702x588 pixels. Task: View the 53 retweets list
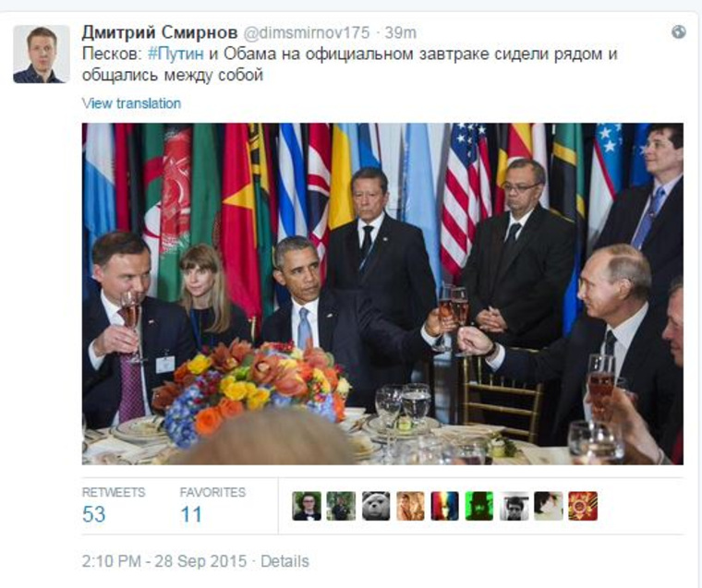point(114,505)
